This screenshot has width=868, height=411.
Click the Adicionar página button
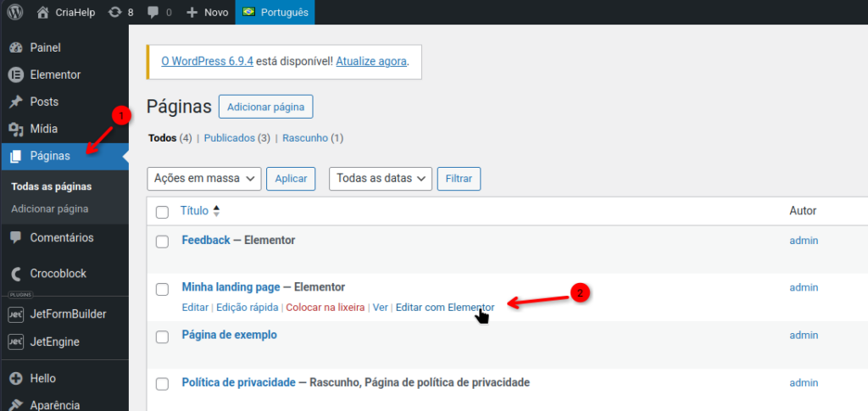pos(266,107)
